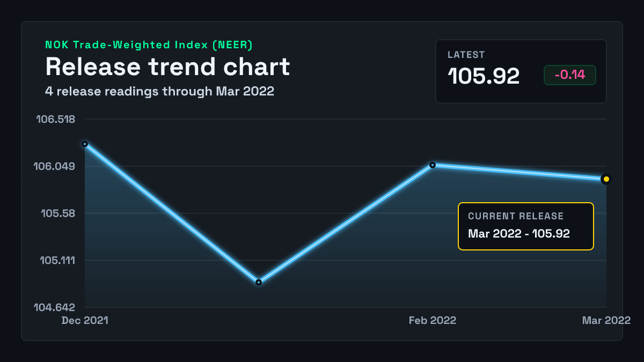Screen dimensions: 644x362
Task: Click the "Mar 2022 - 105.92" tooltip text
Action: (519, 233)
